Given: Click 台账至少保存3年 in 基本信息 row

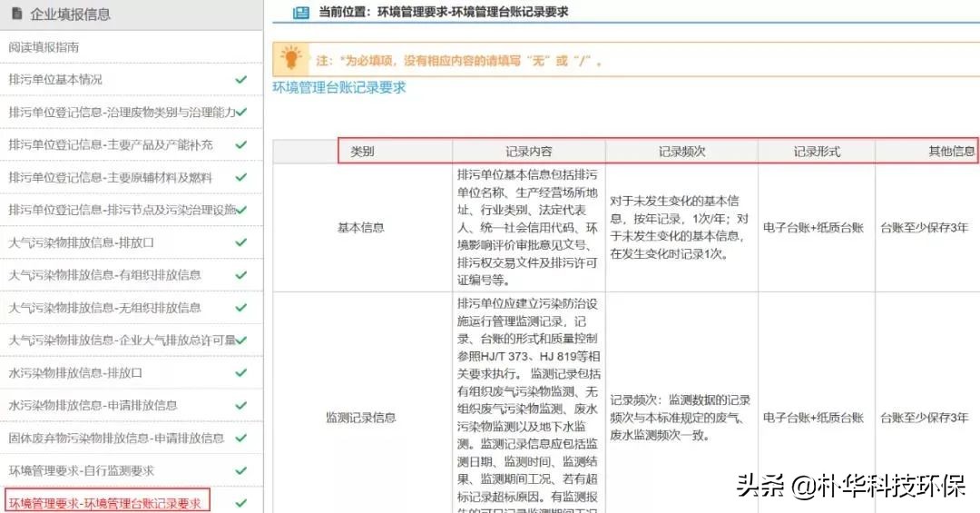Looking at the screenshot, I should [924, 228].
